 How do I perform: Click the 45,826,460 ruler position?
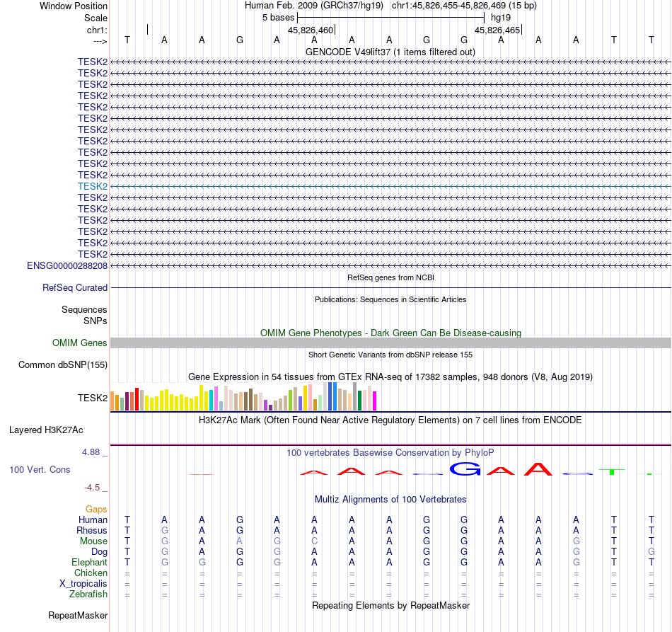pyautogui.click(x=311, y=30)
